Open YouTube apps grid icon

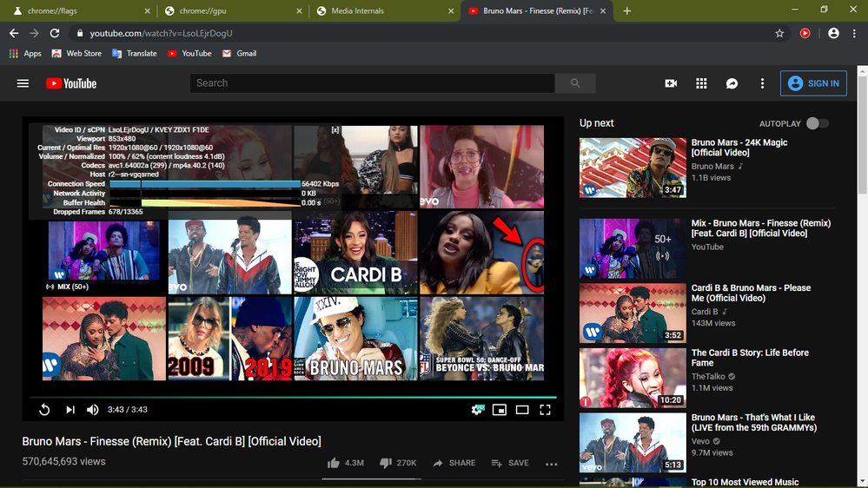[x=701, y=83]
